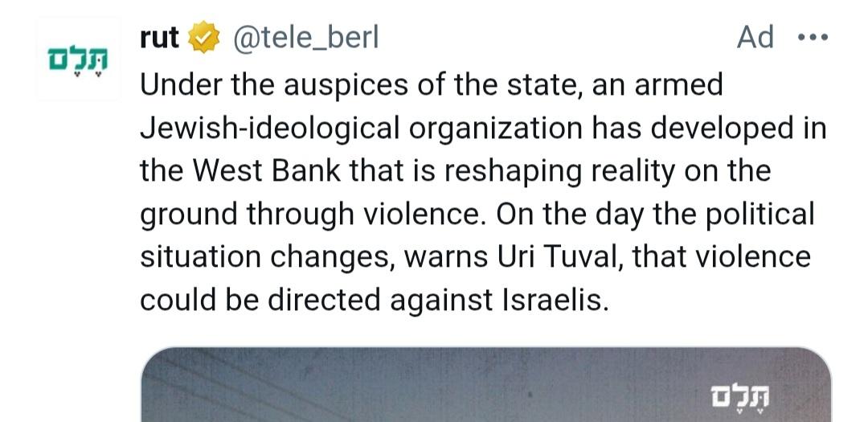Open the green Hebrew logo profile avatar
Viewport: 868px width, 422px height.
77,59
